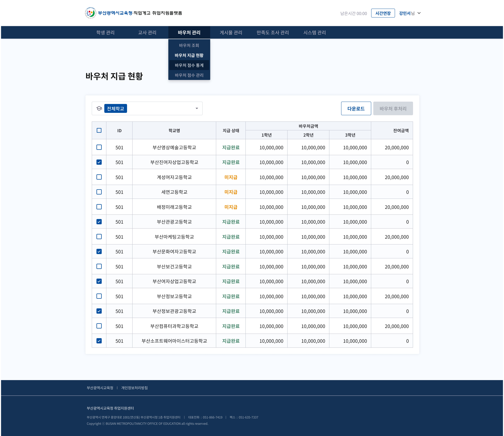The image size is (504, 436).
Task: Click the 바우처 후처리 button
Action: point(393,109)
